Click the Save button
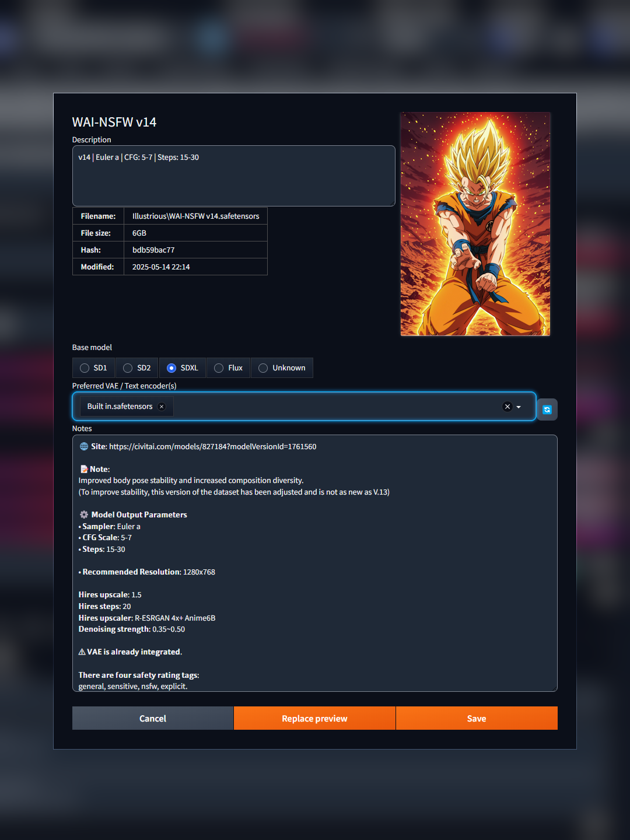The width and height of the screenshot is (630, 840). pos(477,719)
